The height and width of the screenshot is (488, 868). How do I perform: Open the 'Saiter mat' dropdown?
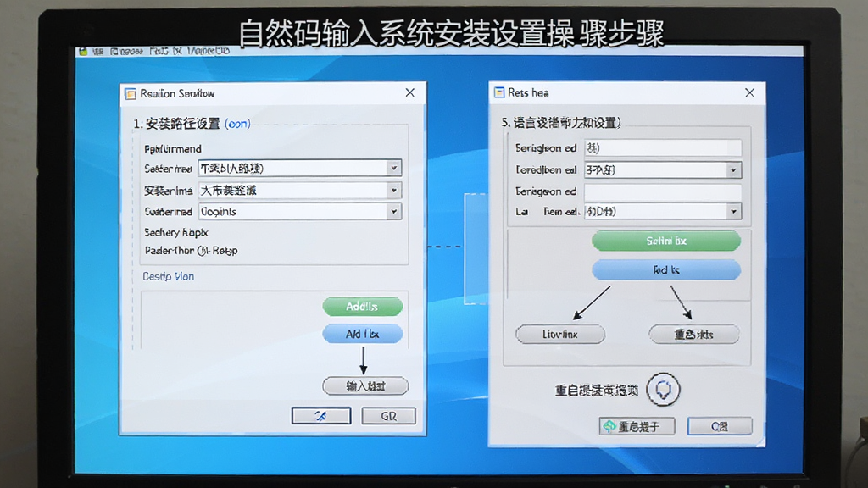coord(393,168)
